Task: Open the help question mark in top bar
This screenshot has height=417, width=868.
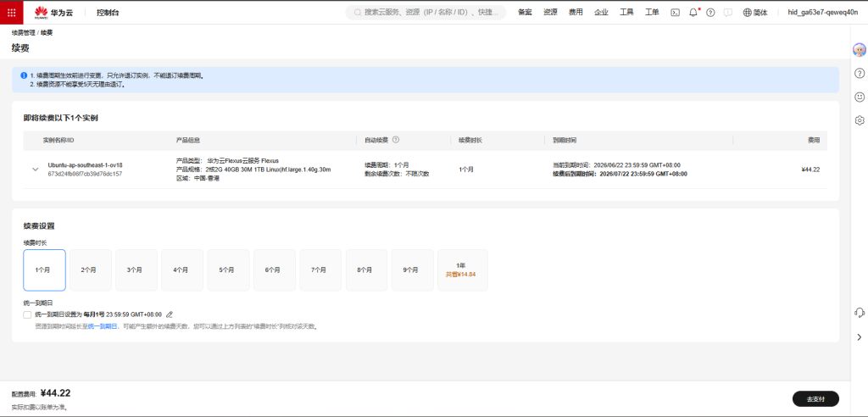Action: point(711,12)
